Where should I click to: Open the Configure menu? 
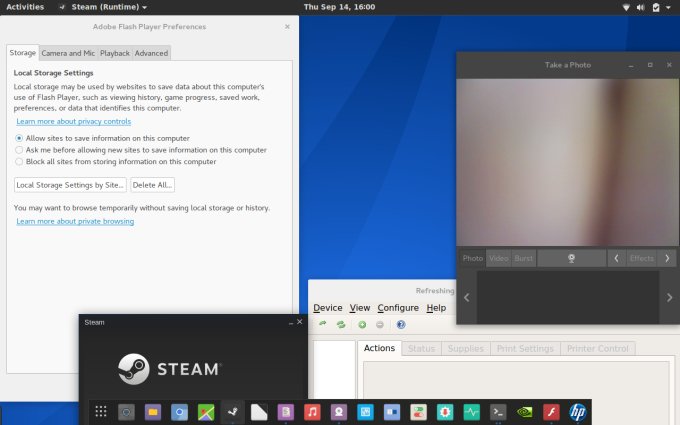click(398, 308)
